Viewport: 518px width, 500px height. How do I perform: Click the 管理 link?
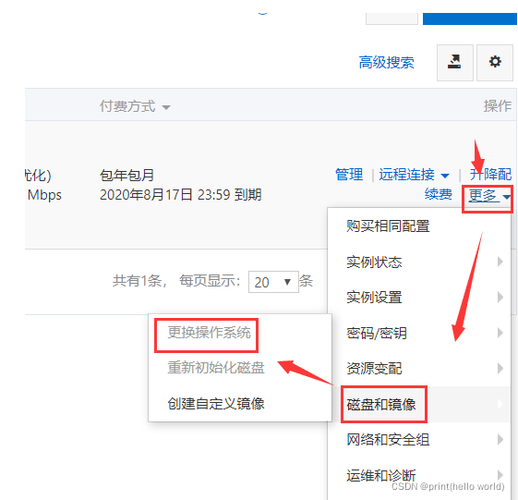[349, 174]
